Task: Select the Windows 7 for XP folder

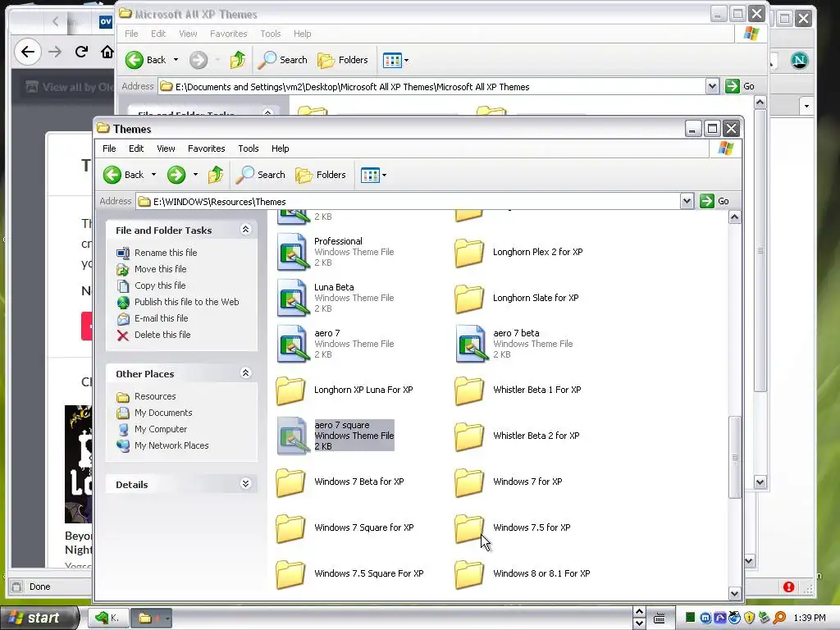Action: pos(468,482)
